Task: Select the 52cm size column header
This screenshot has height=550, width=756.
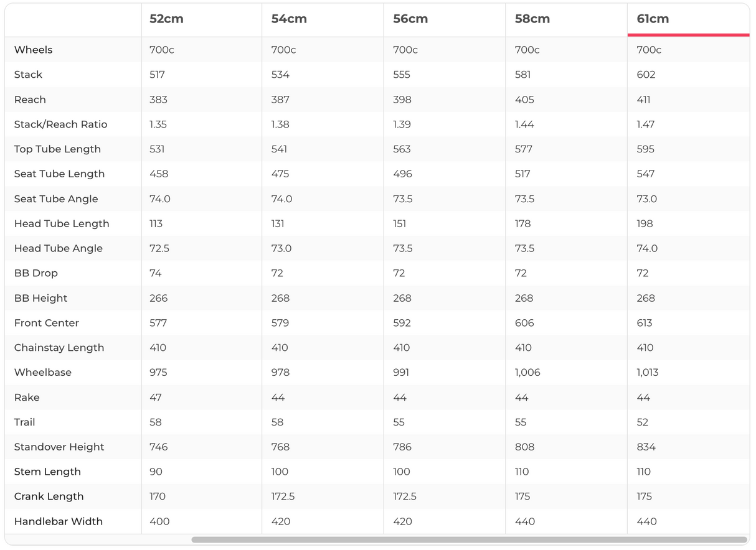Action: click(166, 19)
